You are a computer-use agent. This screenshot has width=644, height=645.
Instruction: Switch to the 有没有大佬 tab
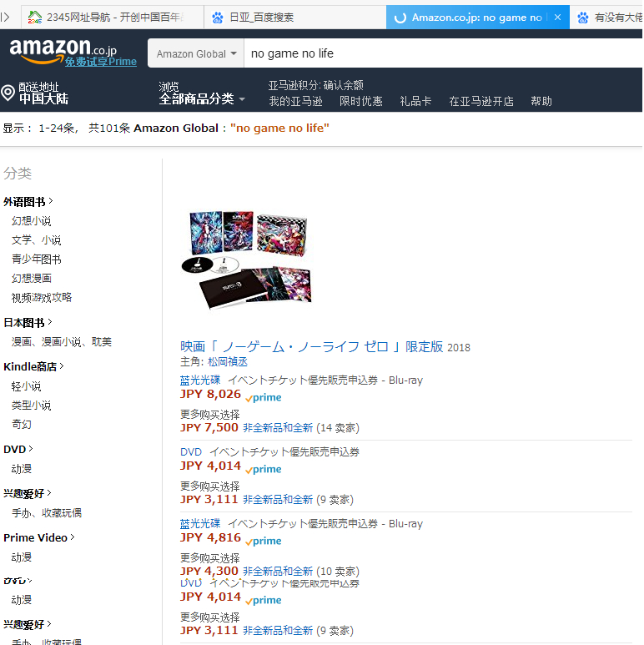(606, 18)
